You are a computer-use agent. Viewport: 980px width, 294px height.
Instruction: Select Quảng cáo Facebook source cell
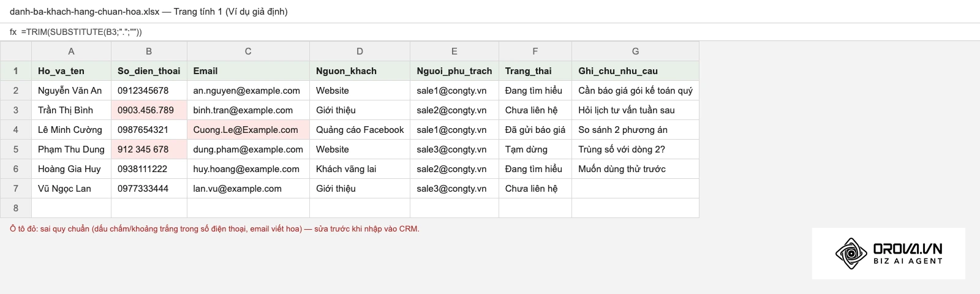[360, 130]
